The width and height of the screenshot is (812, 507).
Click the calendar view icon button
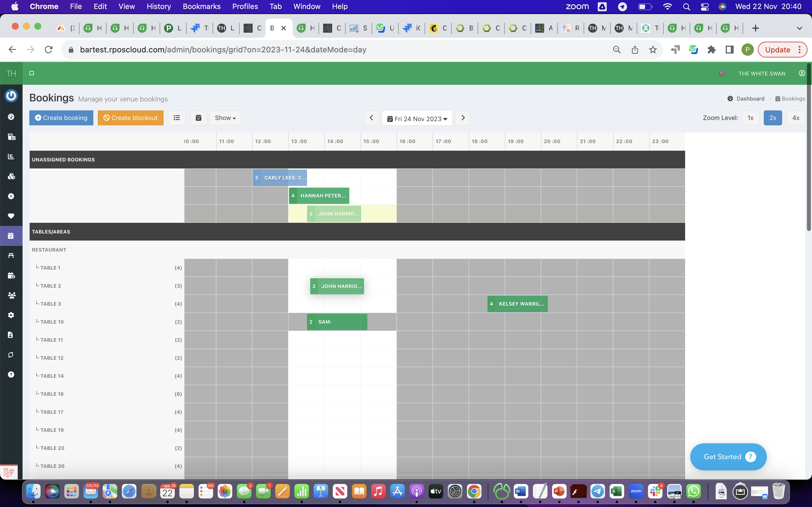(198, 118)
